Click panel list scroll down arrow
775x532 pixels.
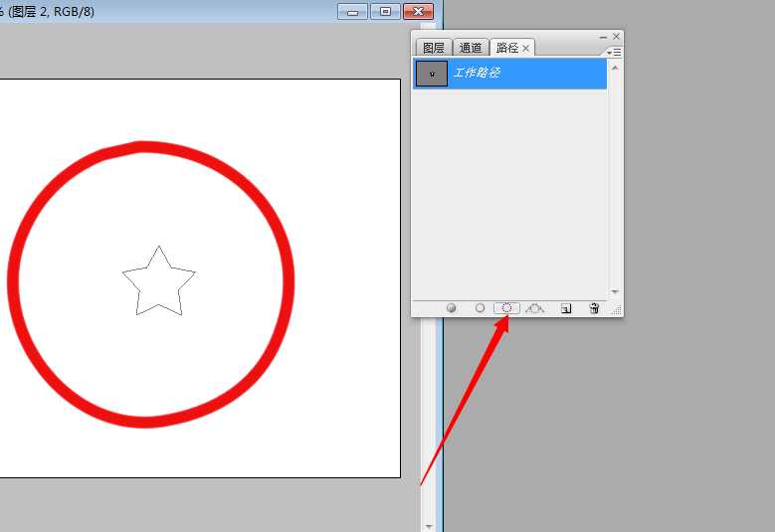coord(615,291)
